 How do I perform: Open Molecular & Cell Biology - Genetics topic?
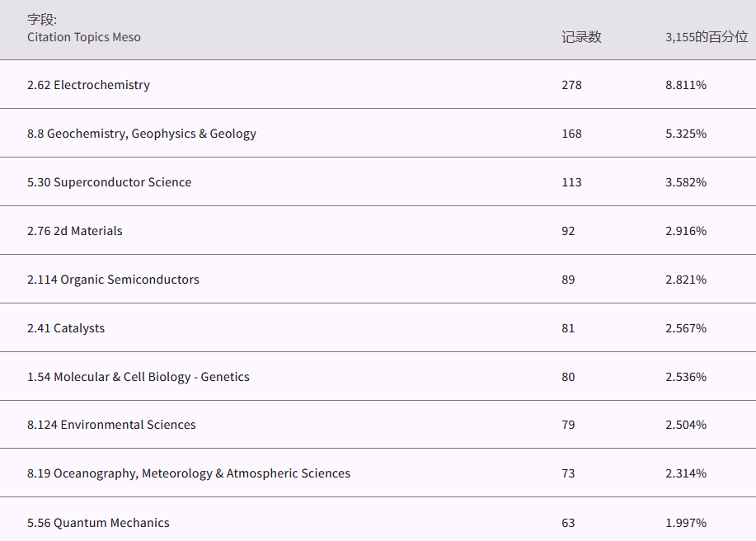[x=138, y=377]
